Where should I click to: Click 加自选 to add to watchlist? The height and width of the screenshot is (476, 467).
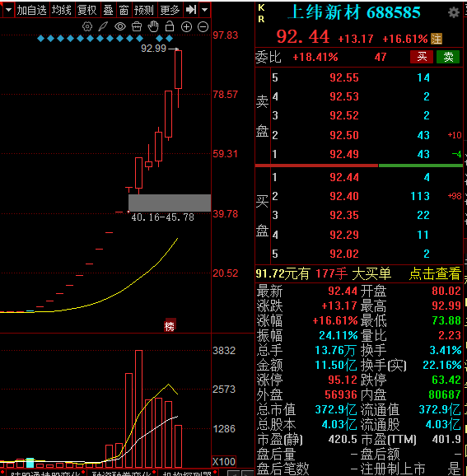point(31,10)
